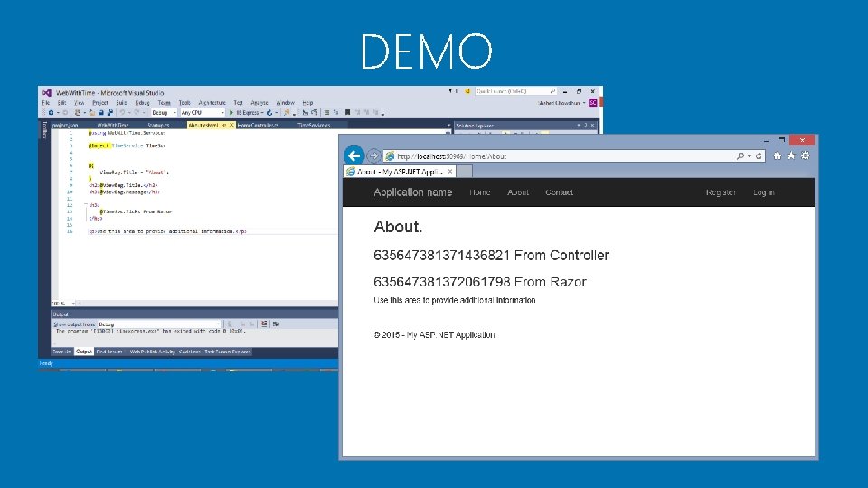Image resolution: width=868 pixels, height=488 pixels.
Task: Expand the IIS Express run target dropdown
Action: pyautogui.click(x=262, y=112)
